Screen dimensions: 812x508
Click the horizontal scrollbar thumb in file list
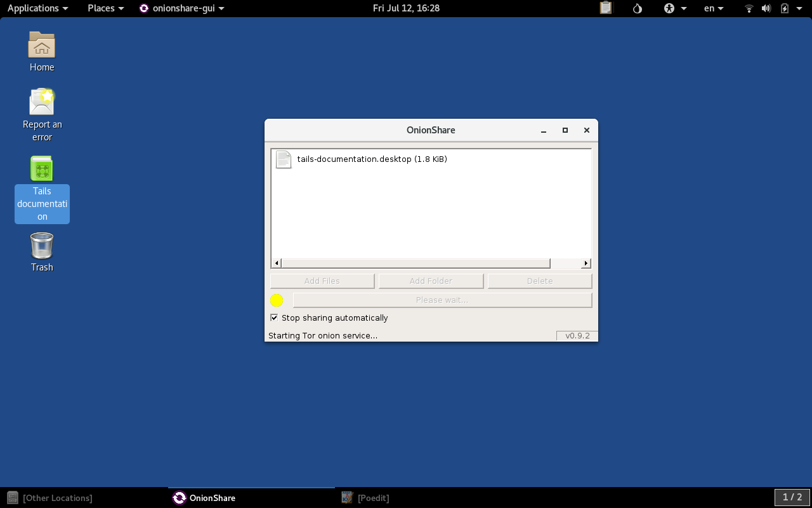(416, 263)
